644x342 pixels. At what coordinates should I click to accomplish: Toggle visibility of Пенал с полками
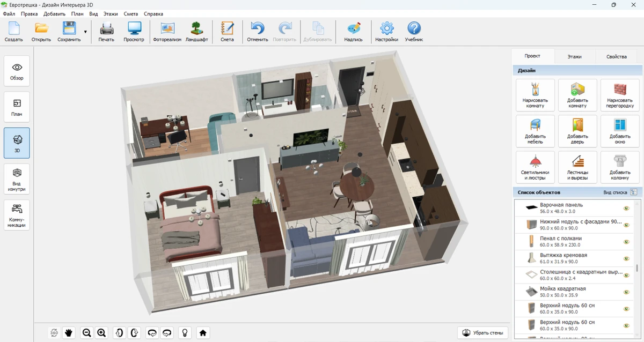[x=626, y=242]
